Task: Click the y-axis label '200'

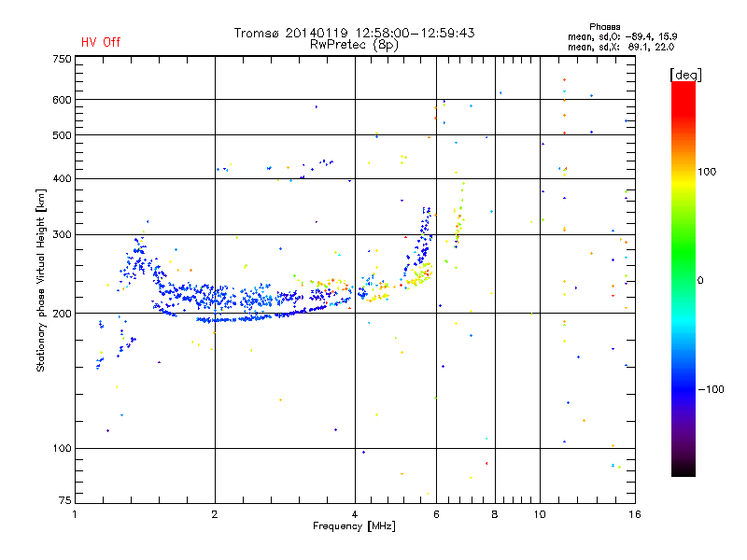Action: [62, 314]
